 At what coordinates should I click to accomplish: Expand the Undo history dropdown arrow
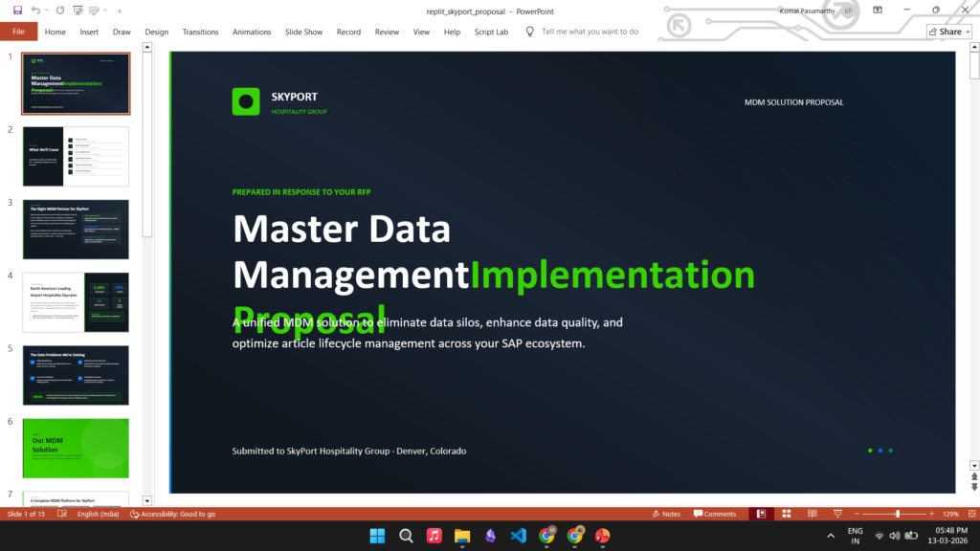(x=46, y=10)
